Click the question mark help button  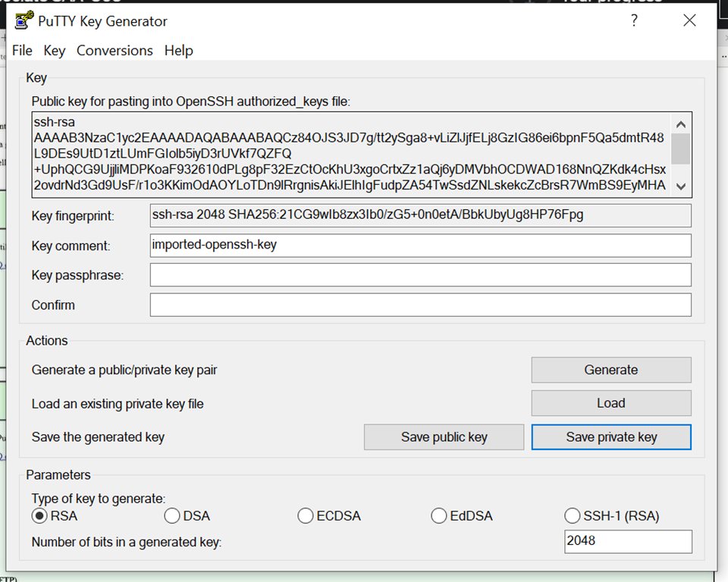(634, 20)
